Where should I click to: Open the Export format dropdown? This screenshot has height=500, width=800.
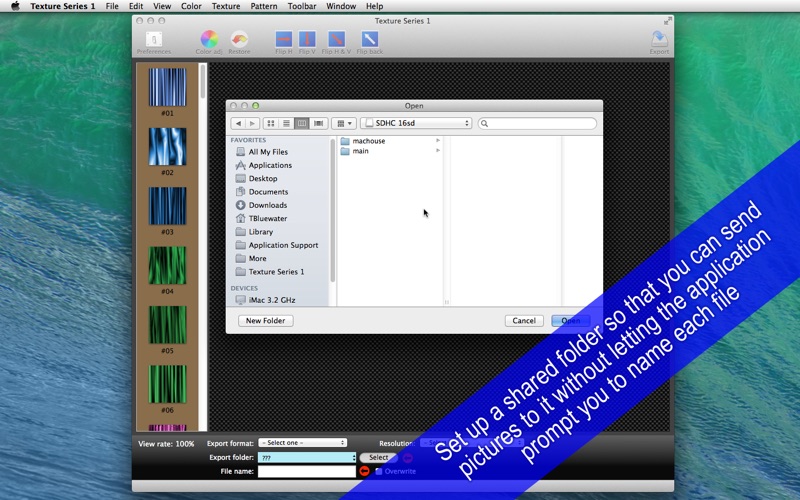pyautogui.click(x=303, y=443)
